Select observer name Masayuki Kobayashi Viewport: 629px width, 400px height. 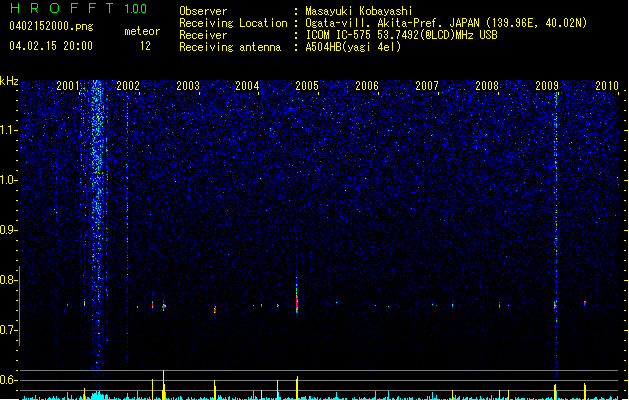pyautogui.click(x=359, y=11)
